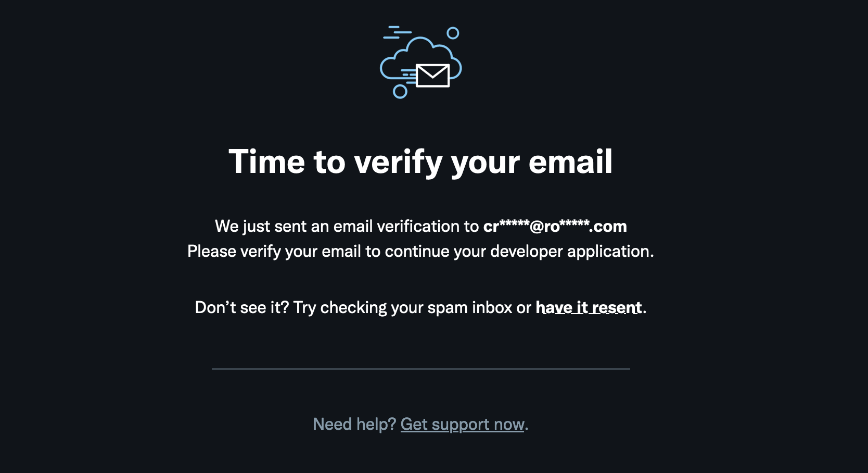This screenshot has width=868, height=473.
Task: Click the words "Try checking your"
Action: [x=358, y=307]
